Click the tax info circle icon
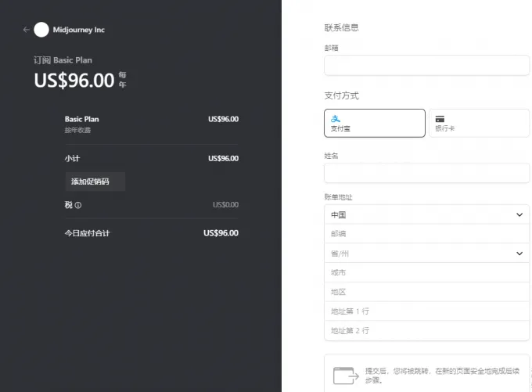The image size is (532, 392). (x=78, y=206)
